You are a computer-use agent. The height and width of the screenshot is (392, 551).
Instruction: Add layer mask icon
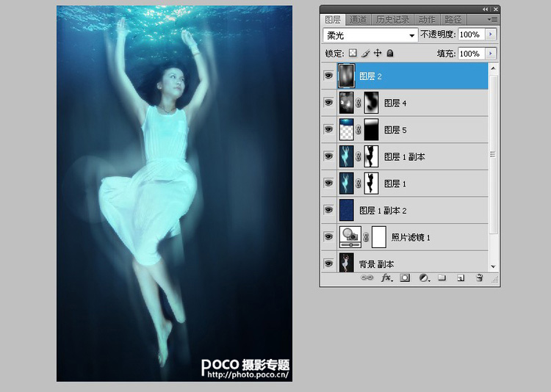(405, 277)
